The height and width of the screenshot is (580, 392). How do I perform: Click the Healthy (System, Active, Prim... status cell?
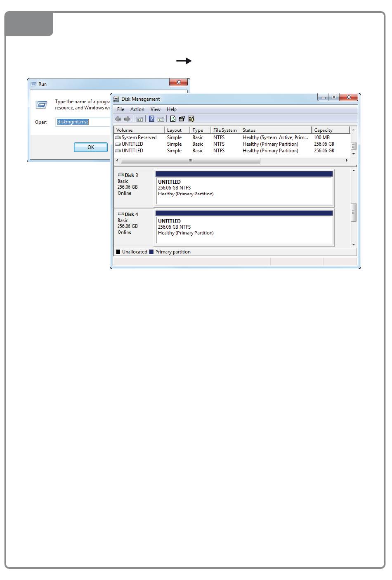(x=275, y=137)
